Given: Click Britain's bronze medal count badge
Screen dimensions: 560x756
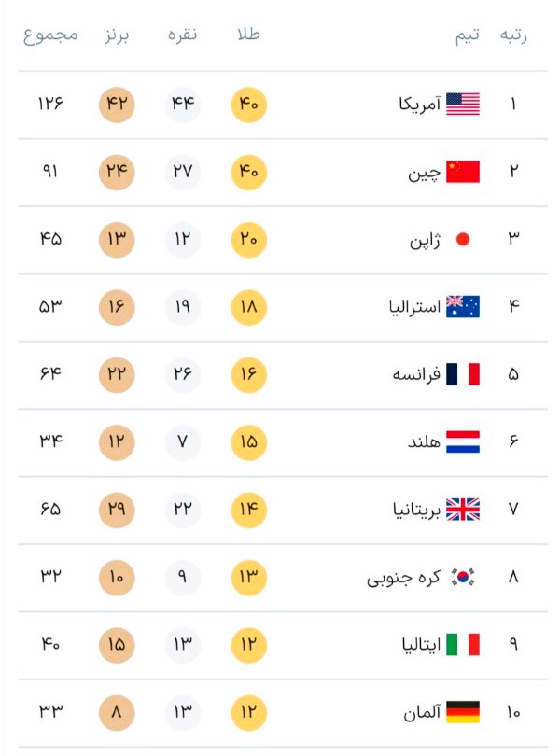Looking at the screenshot, I should point(117,510).
